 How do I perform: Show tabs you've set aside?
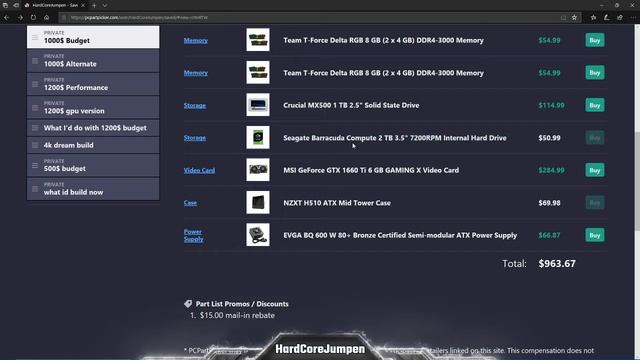pyautogui.click(x=5, y=5)
